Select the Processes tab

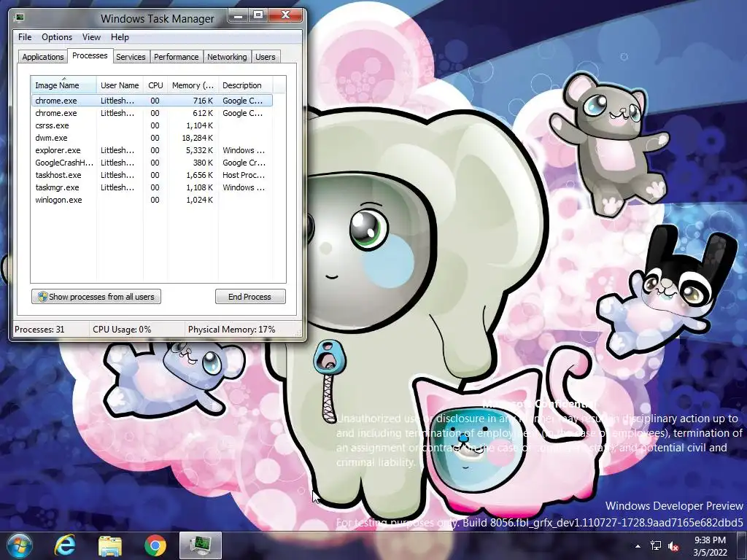pos(90,55)
